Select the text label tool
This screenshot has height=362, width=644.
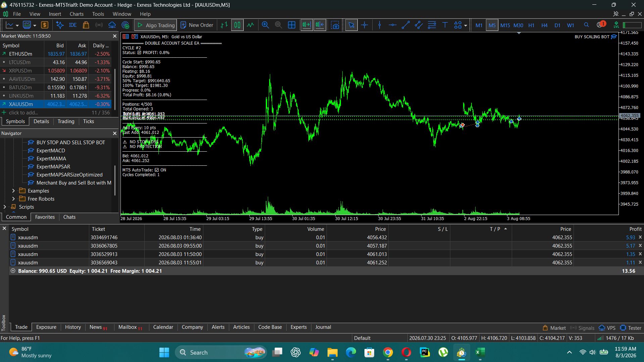point(445,25)
